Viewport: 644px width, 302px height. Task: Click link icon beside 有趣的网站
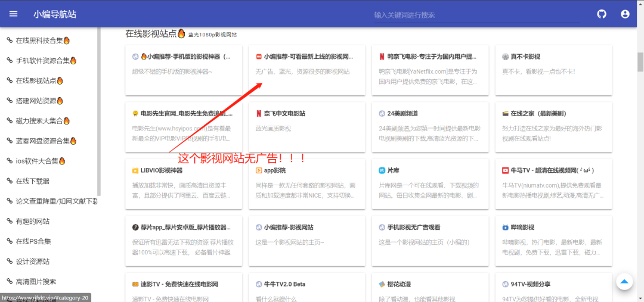[x=10, y=221]
